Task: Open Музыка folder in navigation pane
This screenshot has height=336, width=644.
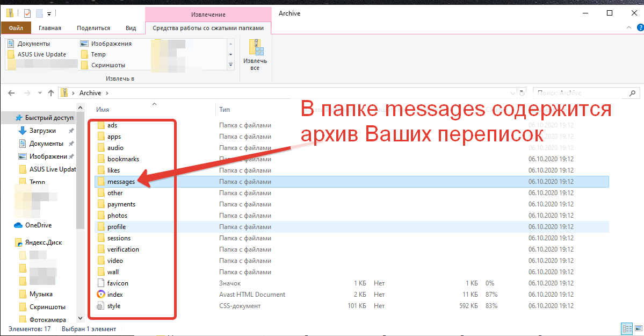Action: 36,294
